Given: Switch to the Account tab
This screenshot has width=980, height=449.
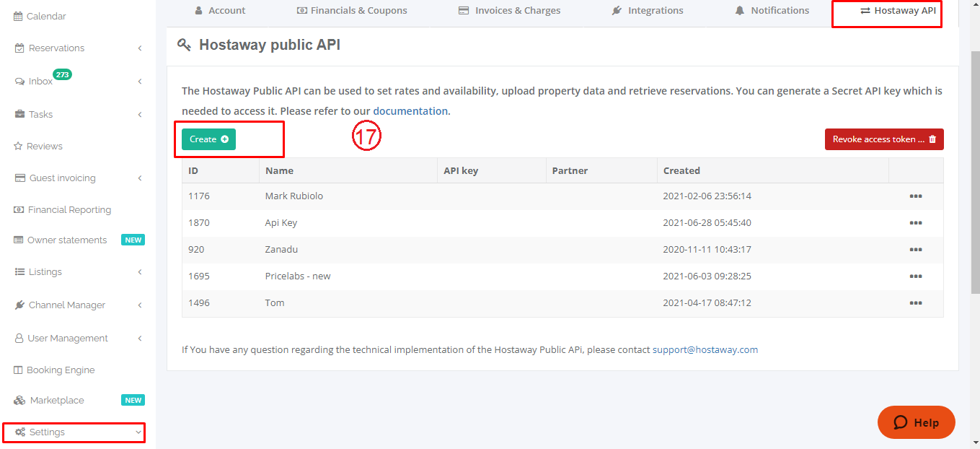Looking at the screenshot, I should click(220, 10).
